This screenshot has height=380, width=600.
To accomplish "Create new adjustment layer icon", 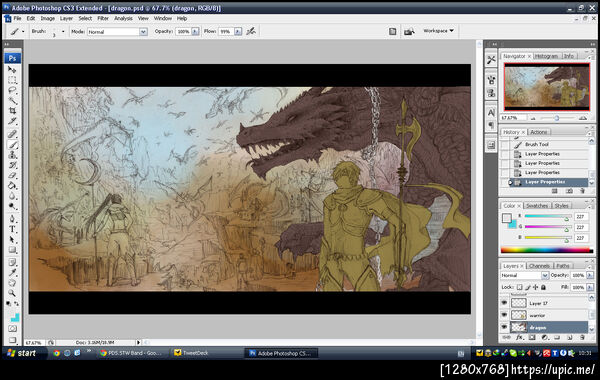I will (545, 338).
